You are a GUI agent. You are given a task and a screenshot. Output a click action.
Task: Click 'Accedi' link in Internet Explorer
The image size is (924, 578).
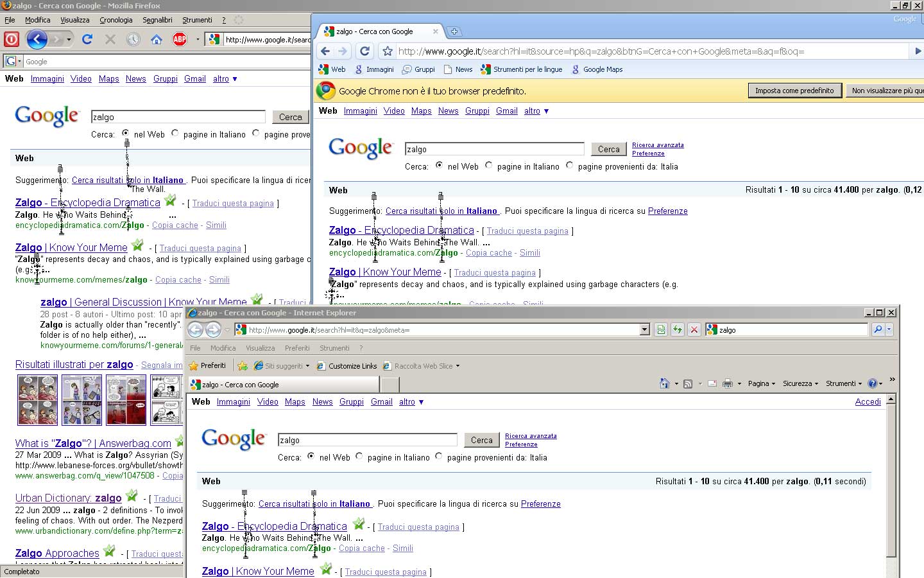coord(868,401)
